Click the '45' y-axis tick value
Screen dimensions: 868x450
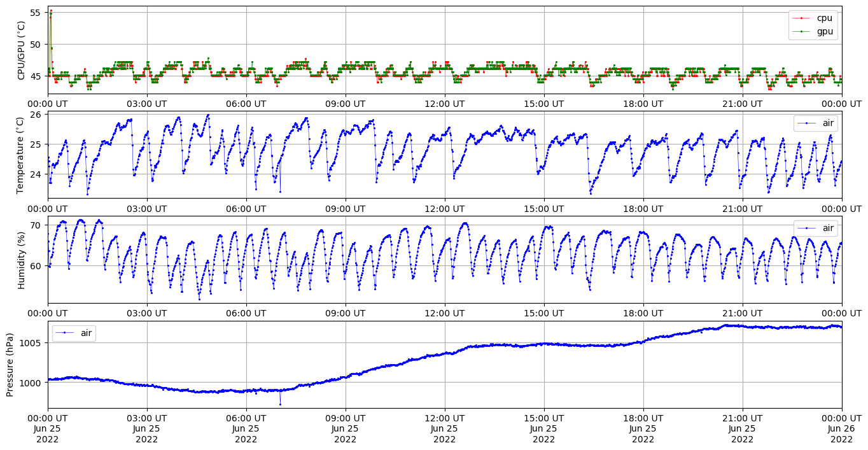point(36,76)
